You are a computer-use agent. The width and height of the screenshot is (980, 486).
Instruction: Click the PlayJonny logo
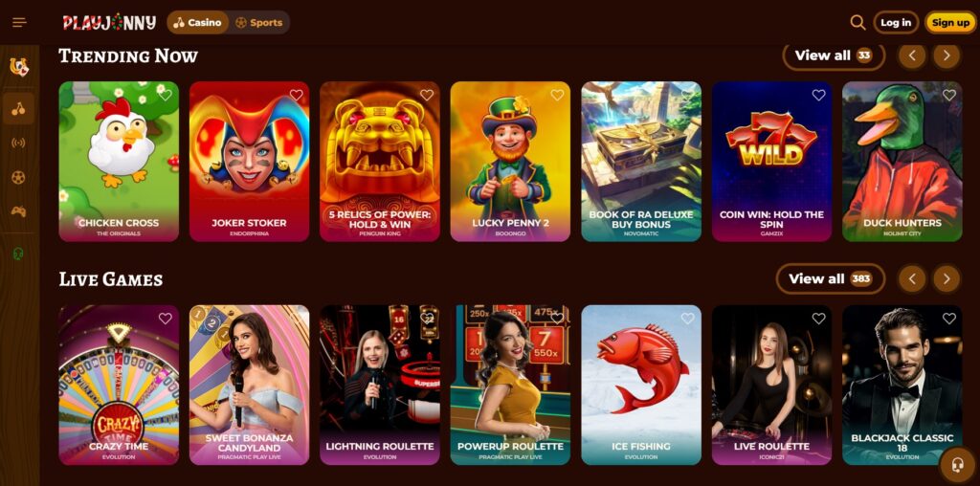coord(109,23)
